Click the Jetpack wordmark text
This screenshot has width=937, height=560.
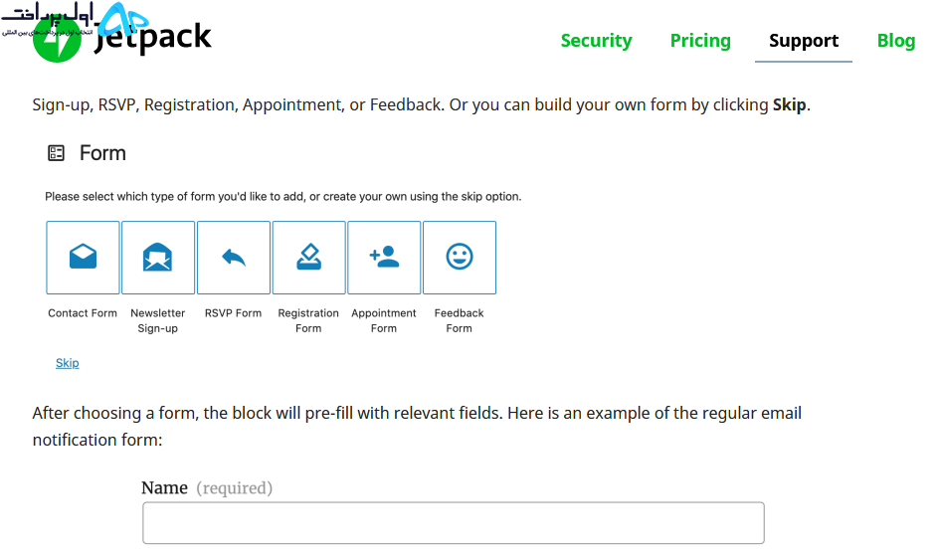click(153, 37)
